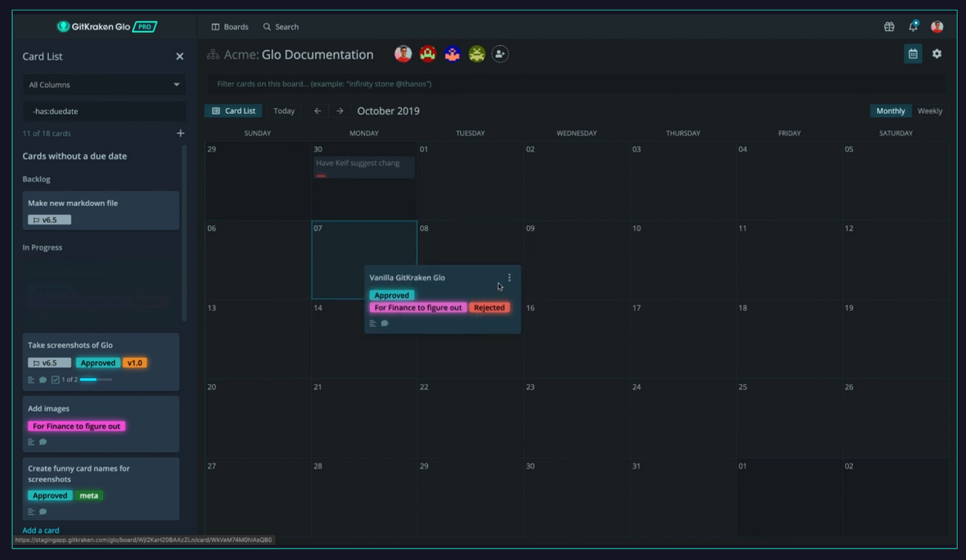Screen dimensions: 966x560
Task: Switch to Weekly calendar view
Action: 930,111
